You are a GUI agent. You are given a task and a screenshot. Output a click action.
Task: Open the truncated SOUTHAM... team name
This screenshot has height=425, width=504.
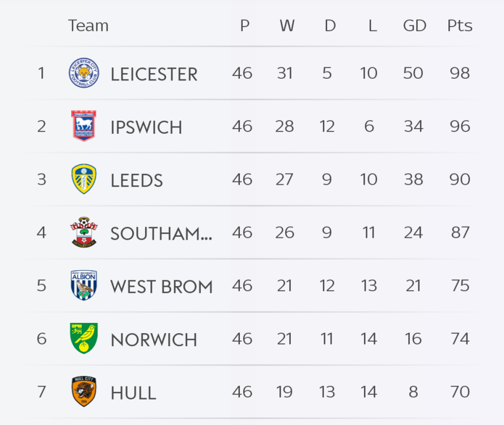[161, 233]
